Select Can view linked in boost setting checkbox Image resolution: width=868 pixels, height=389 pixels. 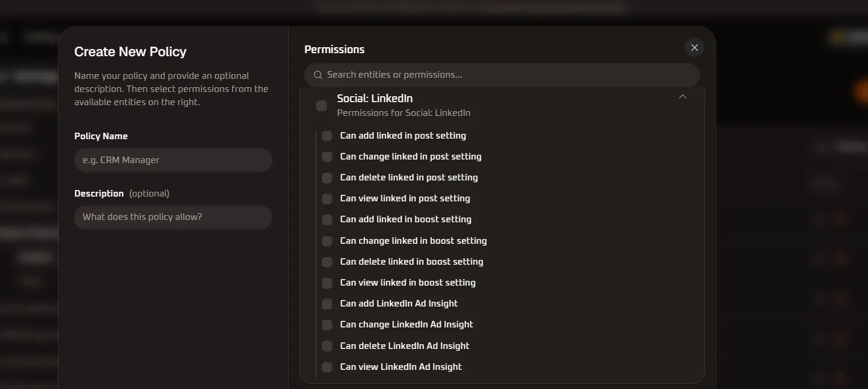pos(327,283)
